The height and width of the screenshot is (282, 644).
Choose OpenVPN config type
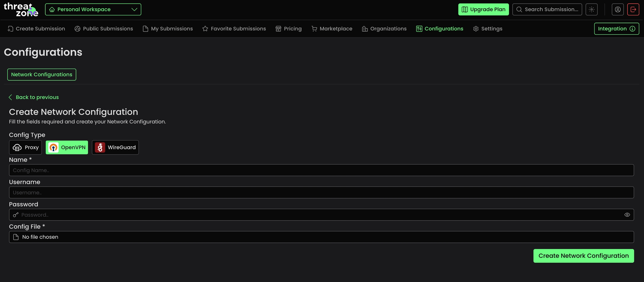tap(67, 147)
